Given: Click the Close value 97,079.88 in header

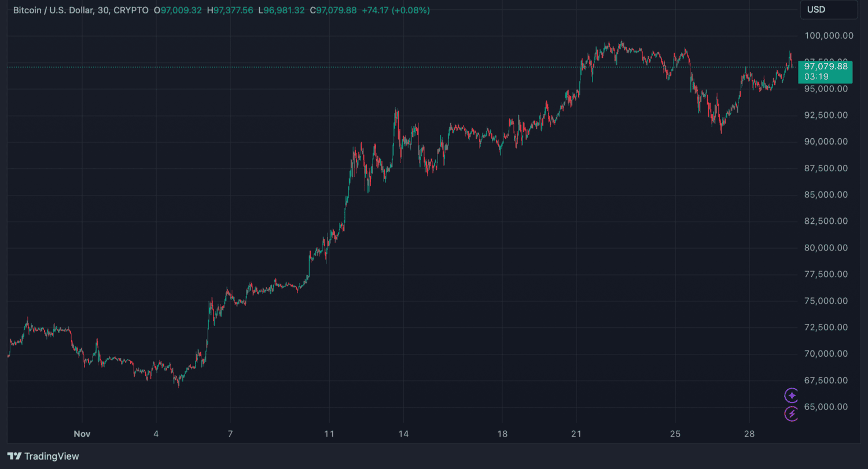Looking at the screenshot, I should (337, 10).
